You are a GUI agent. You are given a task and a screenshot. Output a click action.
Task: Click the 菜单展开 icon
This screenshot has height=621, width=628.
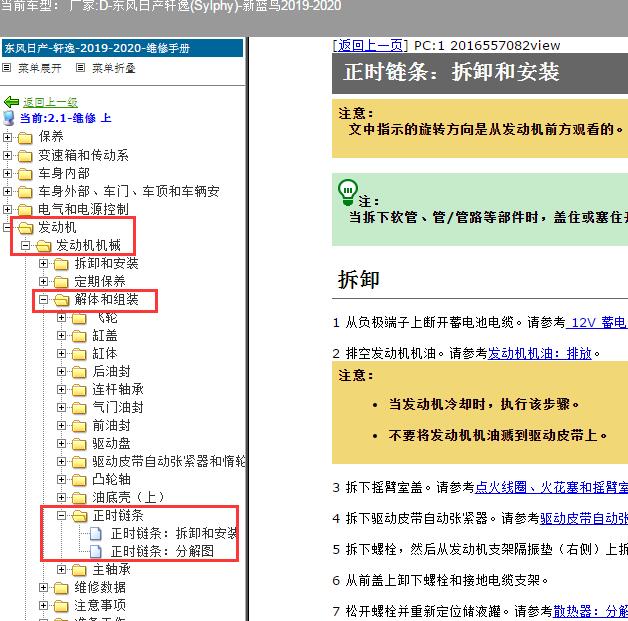(x=6, y=68)
